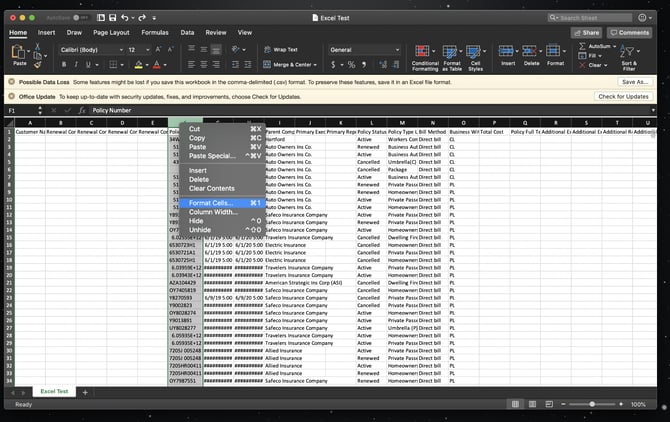Switch to Page Break Preview view

coord(549,404)
